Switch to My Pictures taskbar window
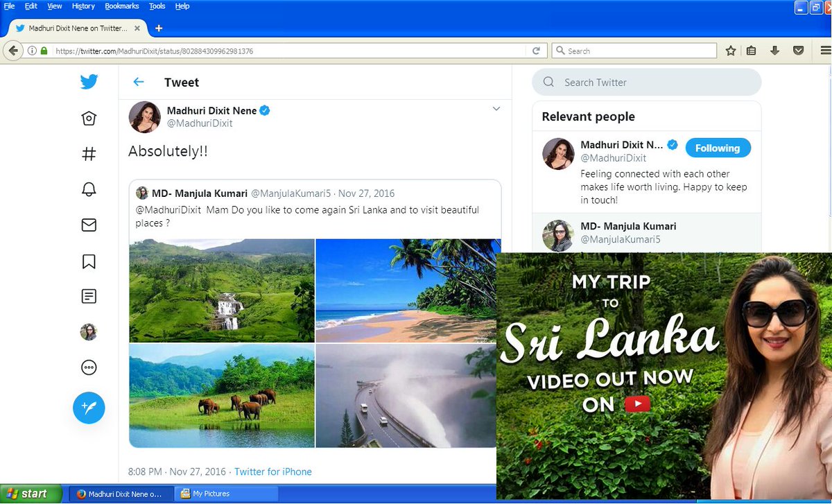 click(x=225, y=494)
